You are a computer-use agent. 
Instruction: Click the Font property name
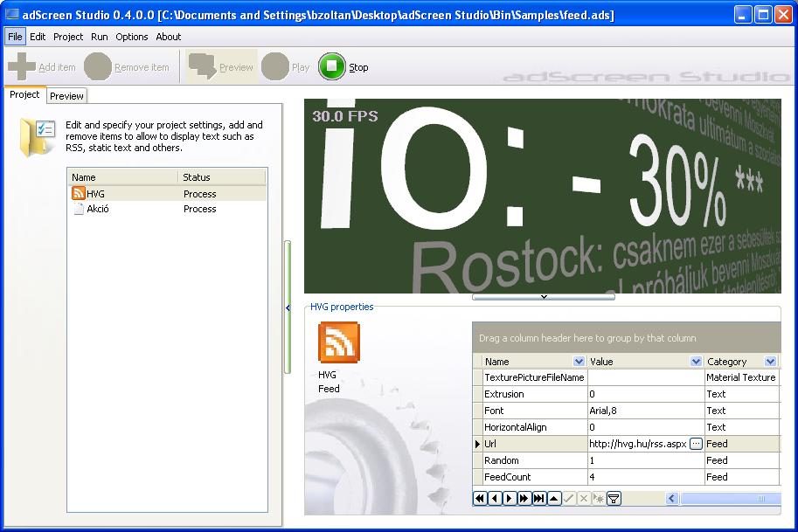pos(494,411)
